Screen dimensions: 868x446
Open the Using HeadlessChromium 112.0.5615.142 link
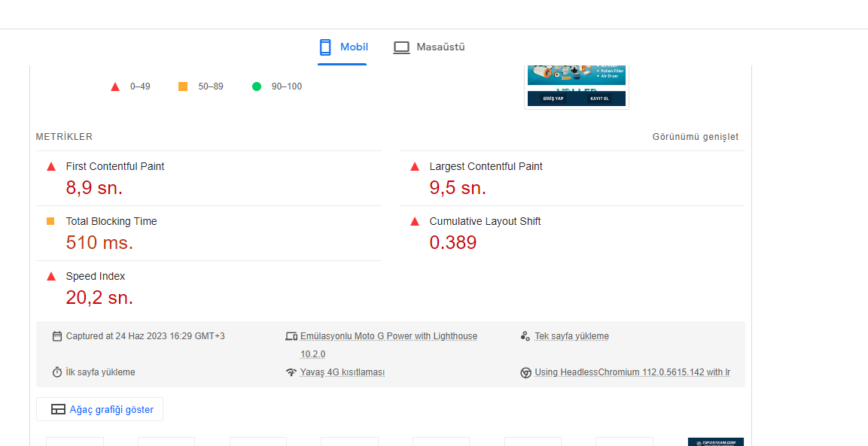click(x=632, y=372)
